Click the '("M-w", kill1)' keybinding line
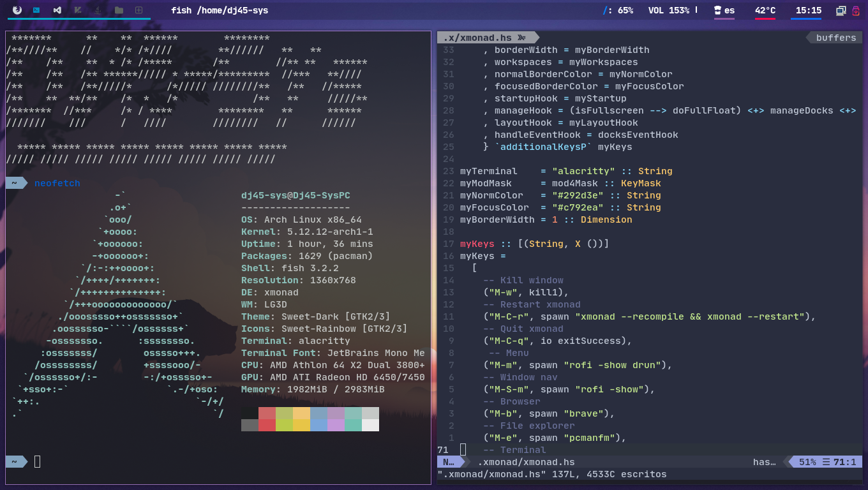Viewport: 868px width, 490px height. 526,292
